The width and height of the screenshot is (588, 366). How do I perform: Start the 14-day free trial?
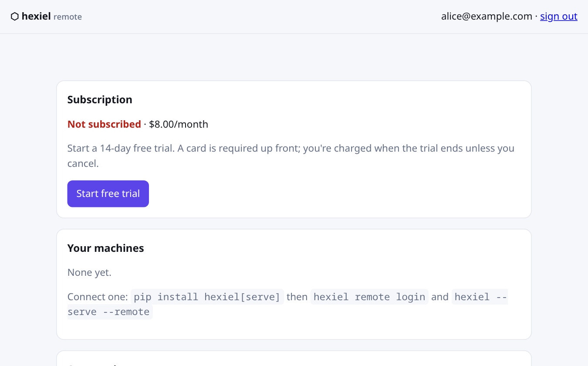[108, 194]
